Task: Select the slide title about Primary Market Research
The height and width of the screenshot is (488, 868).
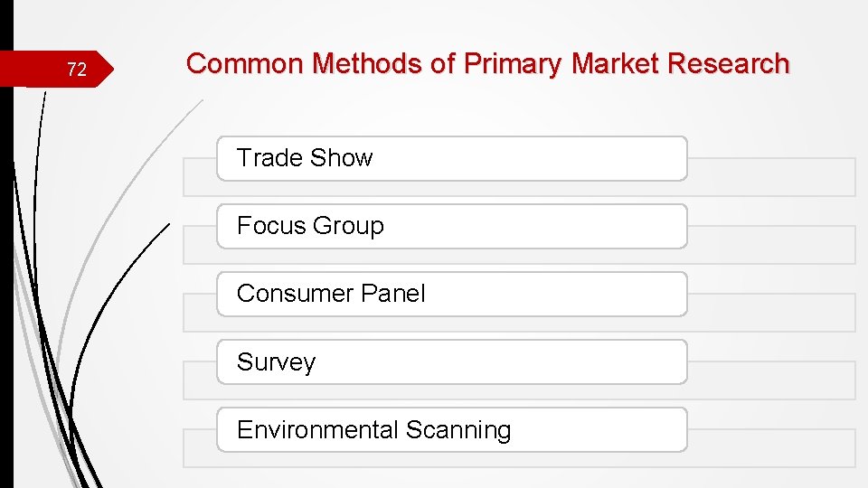Action: click(487, 63)
